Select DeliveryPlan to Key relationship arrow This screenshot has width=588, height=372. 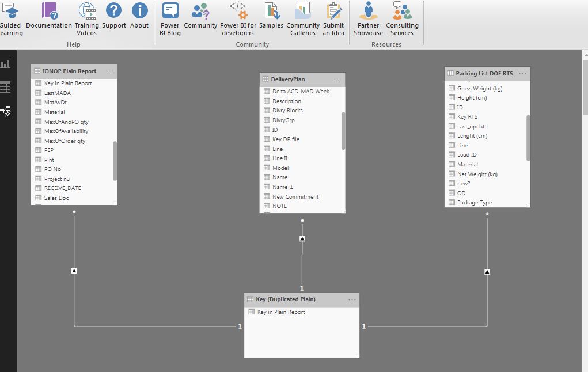[302, 238]
